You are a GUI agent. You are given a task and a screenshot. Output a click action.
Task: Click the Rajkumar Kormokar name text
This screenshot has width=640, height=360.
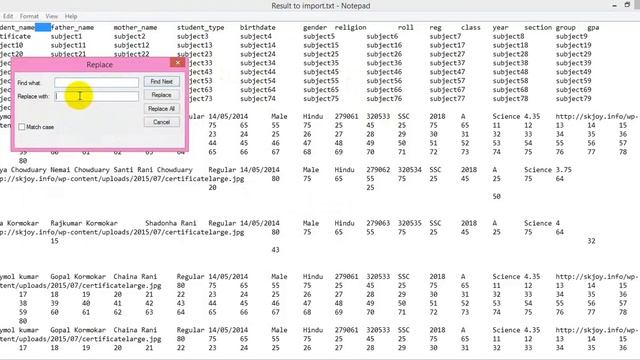point(84,223)
